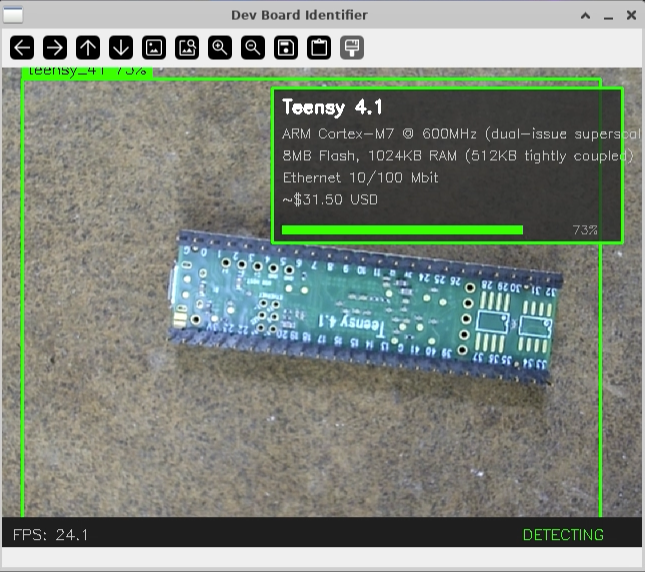Image resolution: width=645 pixels, height=572 pixels.
Task: Copy image to clipboard icon
Action: pos(319,48)
